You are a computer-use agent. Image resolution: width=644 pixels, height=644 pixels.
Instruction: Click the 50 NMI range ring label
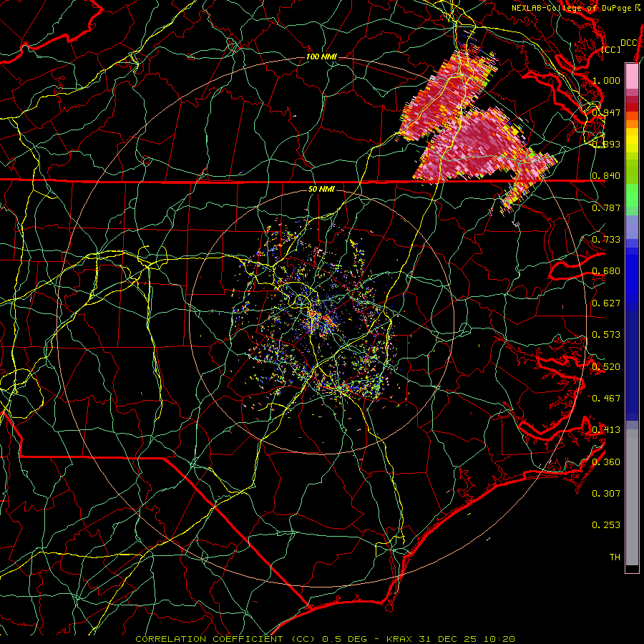click(x=321, y=189)
